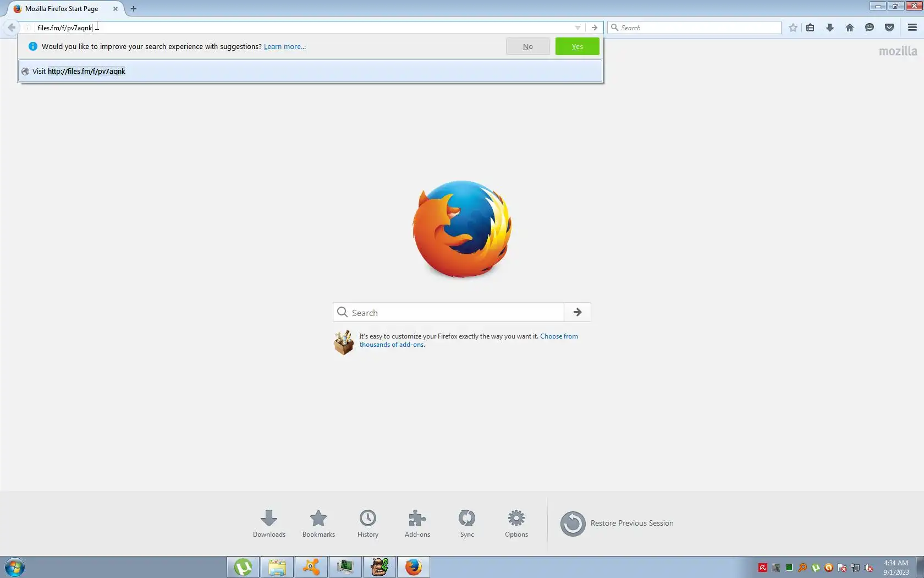924x578 pixels.
Task: Open the Windows Start menu
Action: (14, 567)
